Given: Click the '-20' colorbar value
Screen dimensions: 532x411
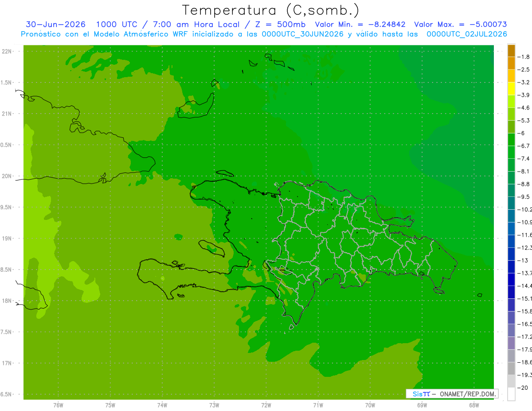Looking at the screenshot, I should point(523,388).
